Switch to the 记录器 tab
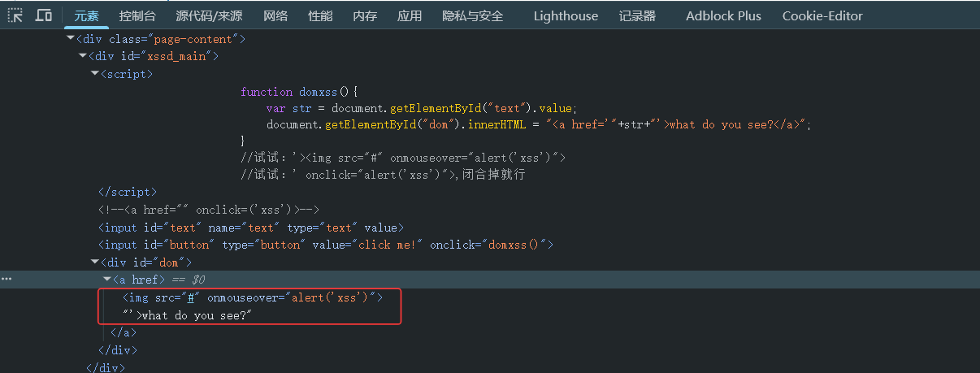This screenshot has width=980, height=373. (x=637, y=15)
